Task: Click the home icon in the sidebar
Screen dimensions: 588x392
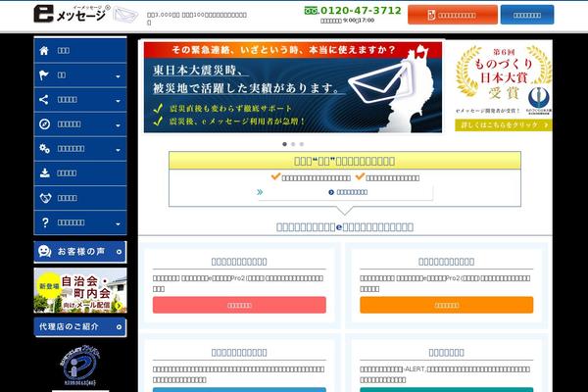Action: 44,51
